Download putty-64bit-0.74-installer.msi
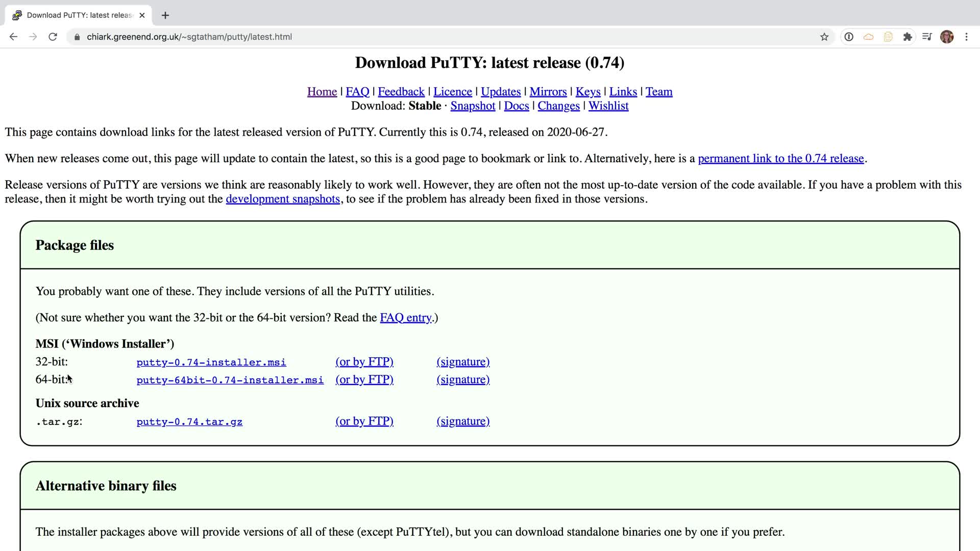The image size is (980, 551). click(230, 380)
